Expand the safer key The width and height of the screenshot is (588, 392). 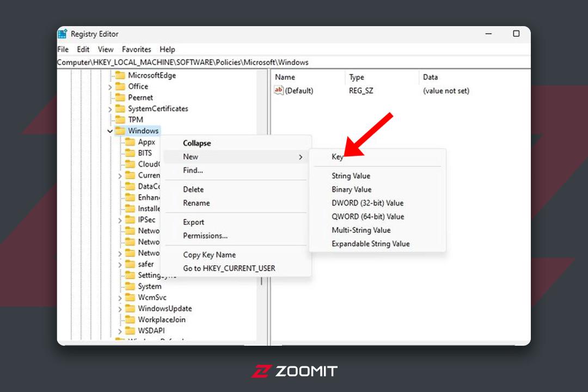click(120, 265)
